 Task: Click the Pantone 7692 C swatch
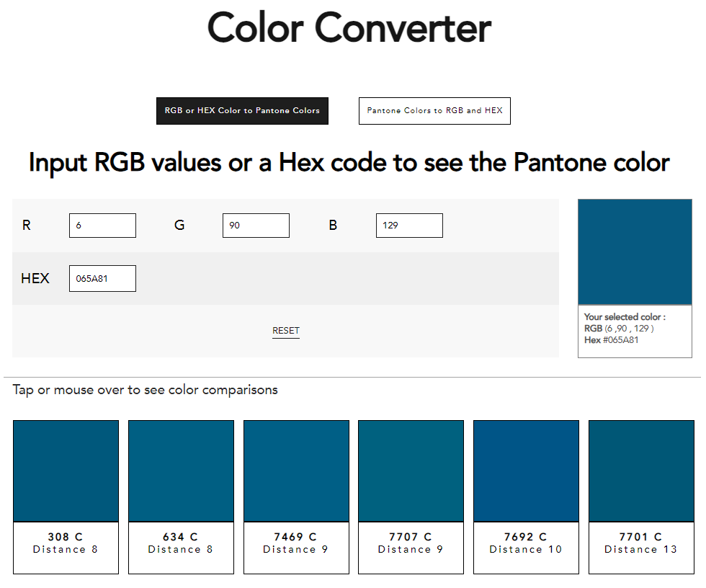point(526,471)
